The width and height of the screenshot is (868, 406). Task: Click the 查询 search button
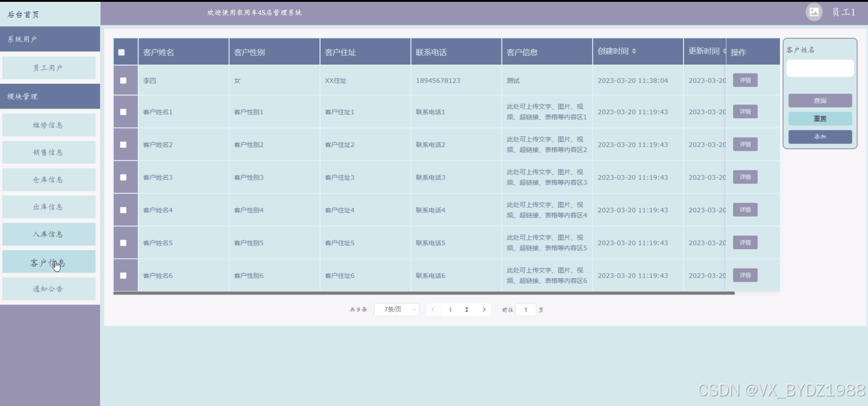click(x=820, y=101)
